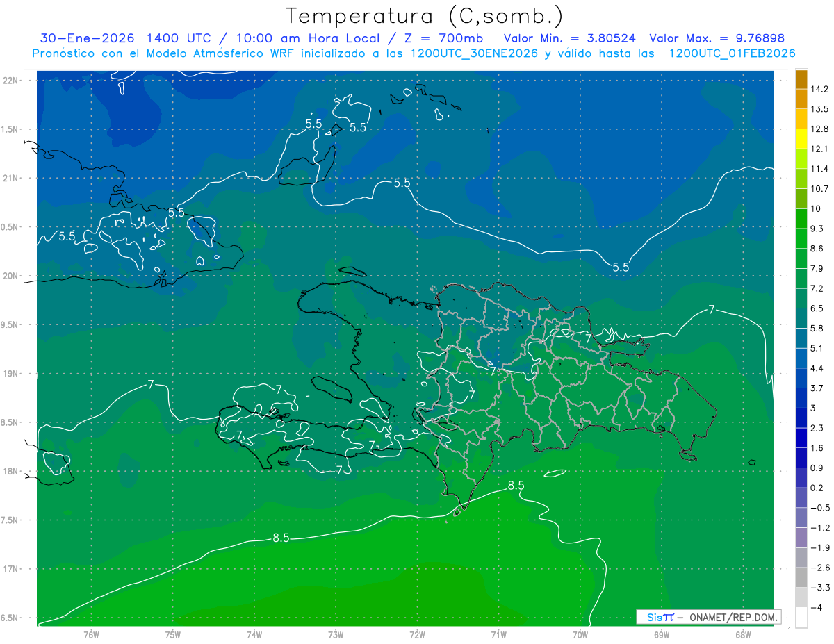Click the '75W' longitude axis label
The height and width of the screenshot is (644, 834).
173,635
